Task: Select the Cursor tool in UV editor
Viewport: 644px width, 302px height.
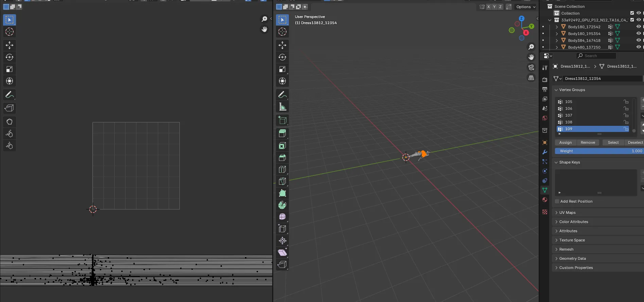Action: pyautogui.click(x=10, y=32)
